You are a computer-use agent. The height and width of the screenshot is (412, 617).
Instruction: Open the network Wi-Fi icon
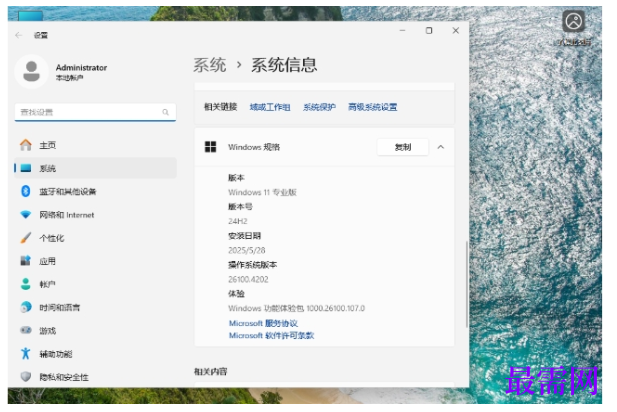[x=26, y=214]
